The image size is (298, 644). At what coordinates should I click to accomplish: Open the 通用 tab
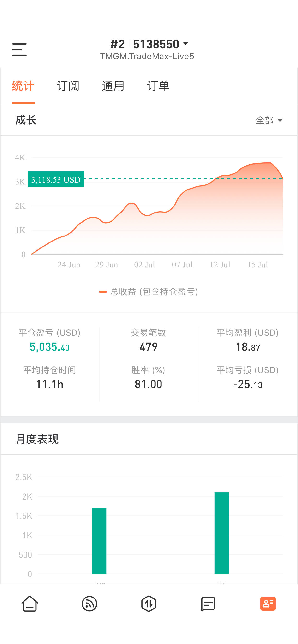(113, 86)
